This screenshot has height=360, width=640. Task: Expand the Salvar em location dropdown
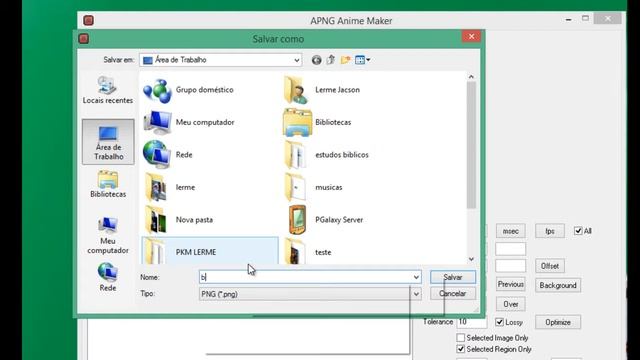297,60
